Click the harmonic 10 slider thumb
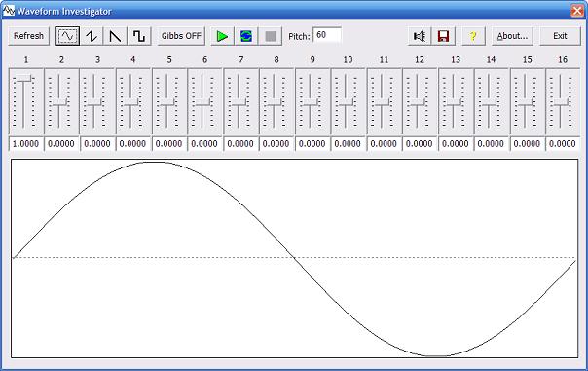Viewport: 588px width, 371px height. pos(346,102)
